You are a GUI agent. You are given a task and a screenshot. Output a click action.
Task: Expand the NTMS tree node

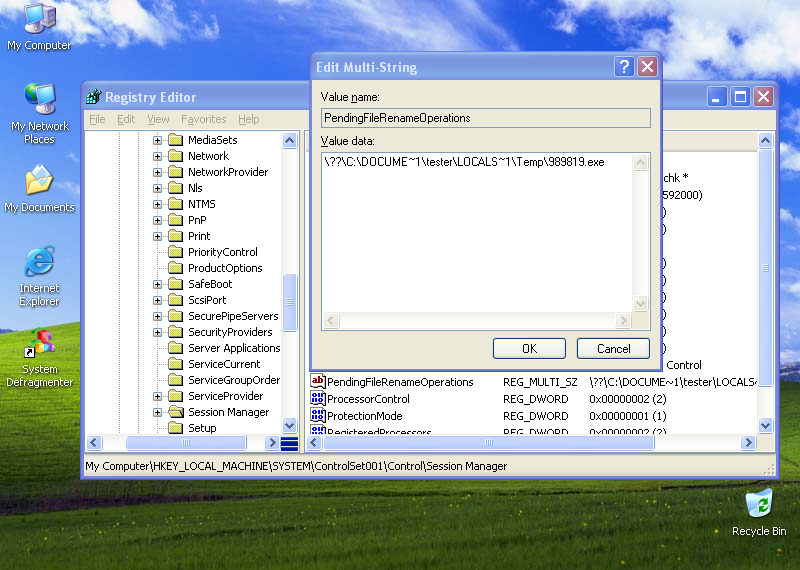(x=157, y=204)
